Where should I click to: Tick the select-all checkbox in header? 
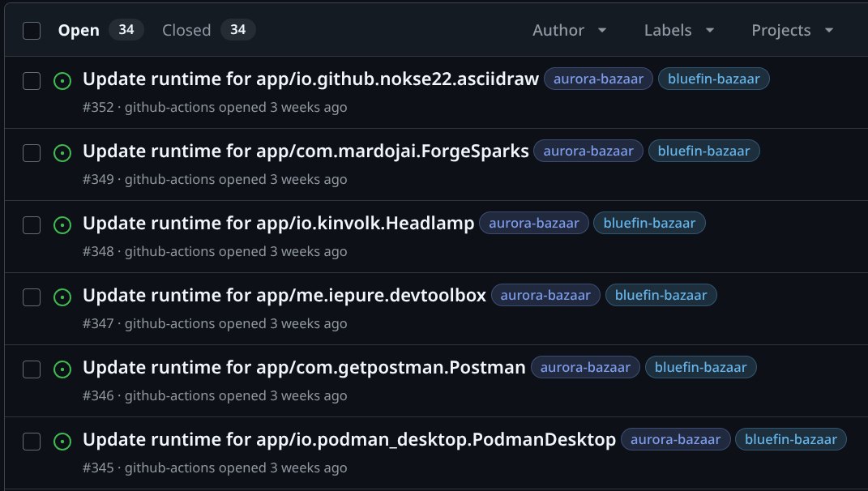coord(32,31)
